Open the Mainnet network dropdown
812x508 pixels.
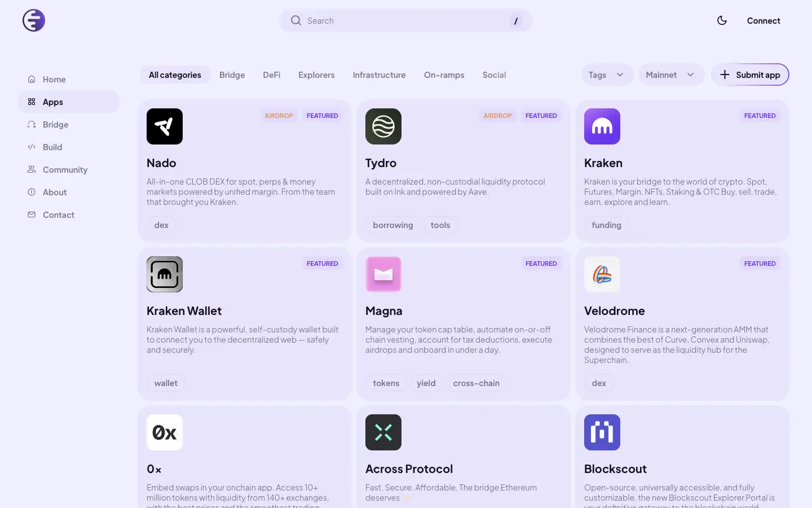pos(671,75)
